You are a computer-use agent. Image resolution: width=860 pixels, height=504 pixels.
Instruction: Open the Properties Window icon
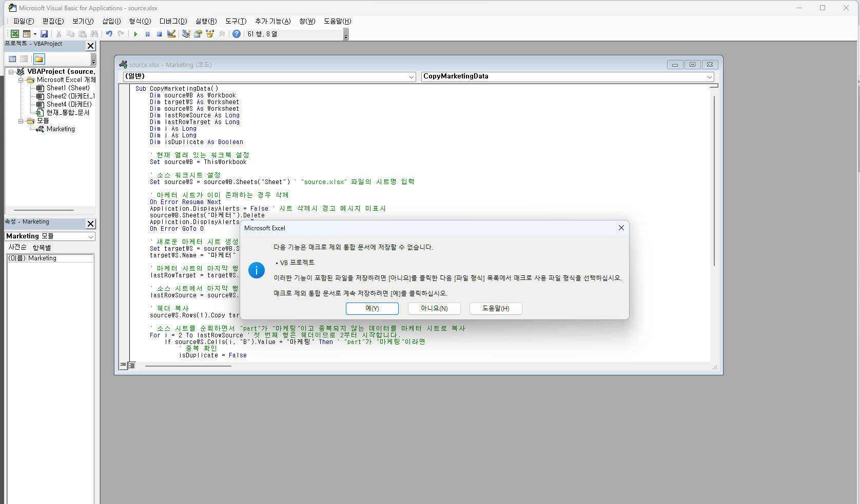tap(198, 34)
